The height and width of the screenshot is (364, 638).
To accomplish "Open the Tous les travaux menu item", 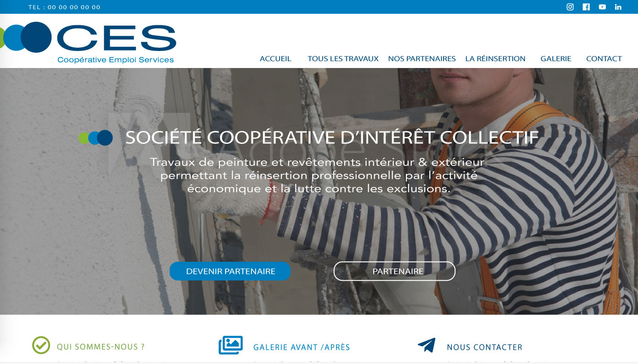I will tap(343, 59).
